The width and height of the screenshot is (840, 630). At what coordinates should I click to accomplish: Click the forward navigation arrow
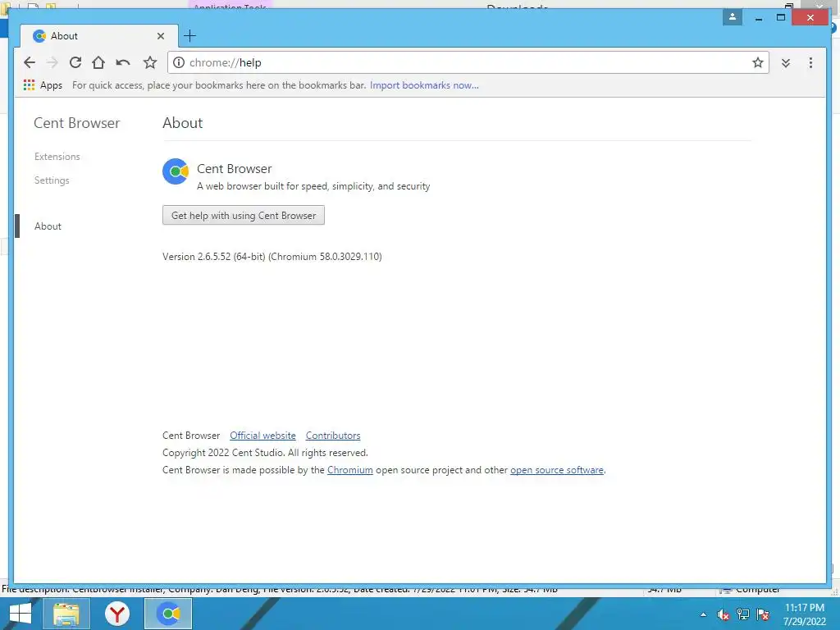click(52, 62)
